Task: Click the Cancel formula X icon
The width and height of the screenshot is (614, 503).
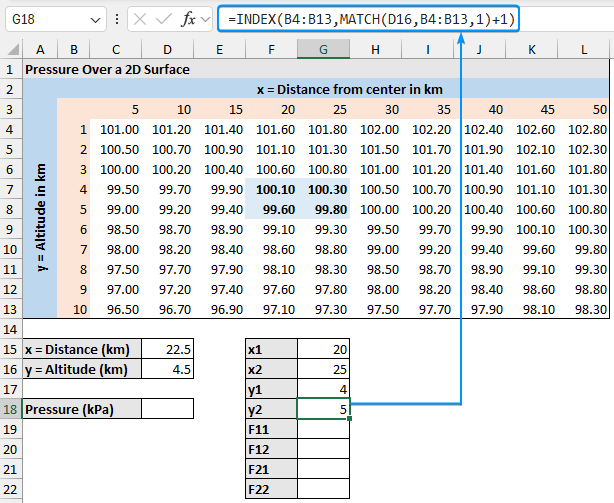Action: click(x=140, y=19)
